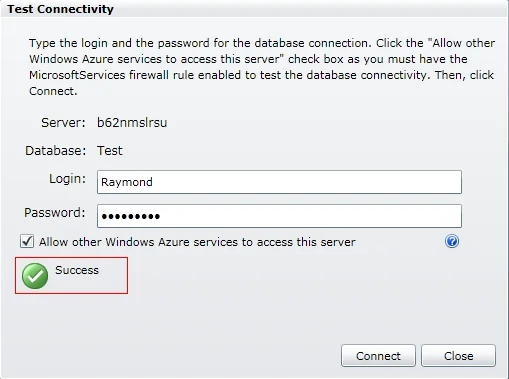
Task: Click the quoted "Allow other" phrase in instructions
Action: (x=461, y=43)
